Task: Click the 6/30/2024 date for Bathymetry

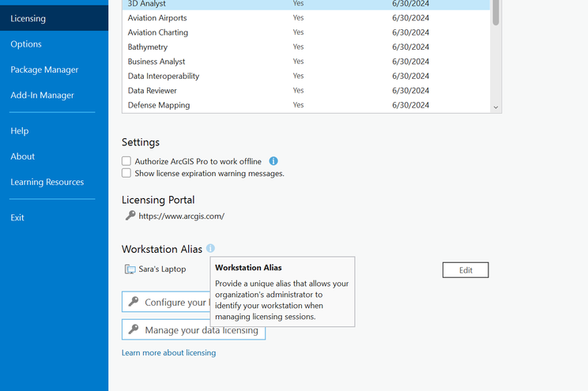Action: [x=411, y=47]
